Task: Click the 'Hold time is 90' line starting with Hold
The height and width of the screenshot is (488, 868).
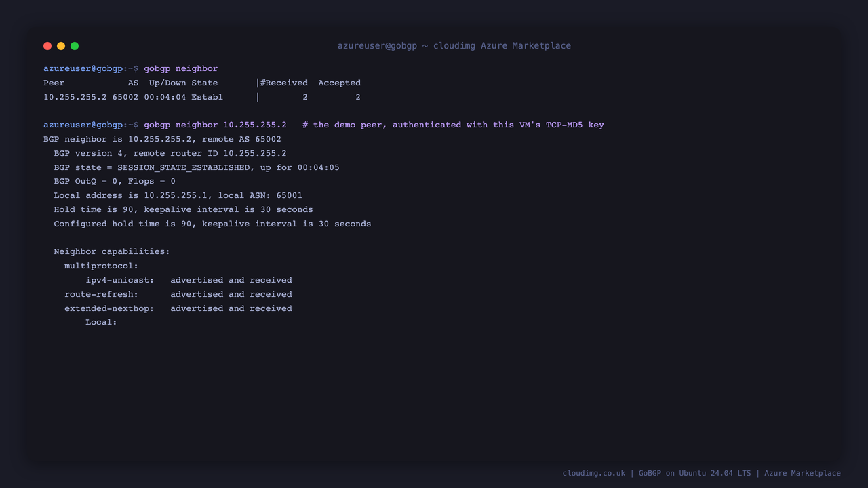Action: tap(184, 209)
